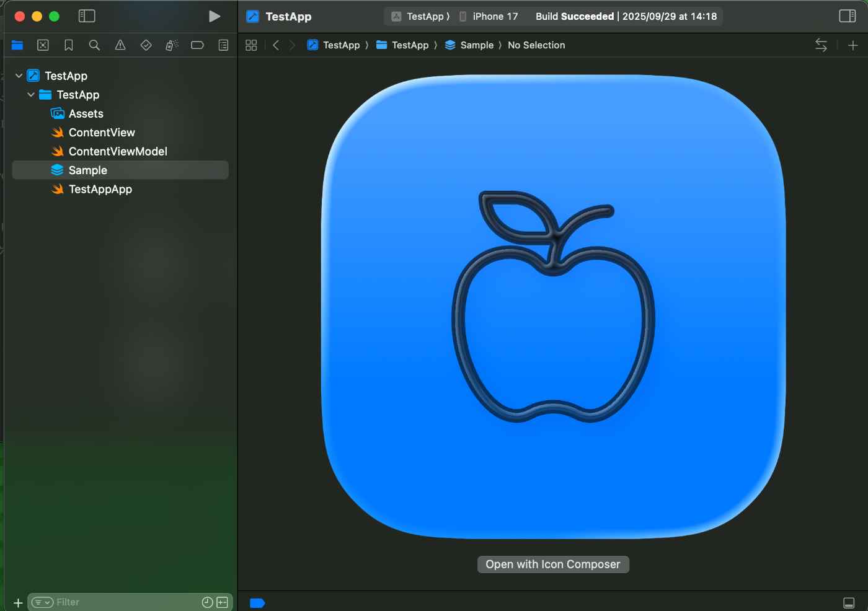This screenshot has width=868, height=611.
Task: Open the Find navigator magnifier icon
Action: coord(94,45)
